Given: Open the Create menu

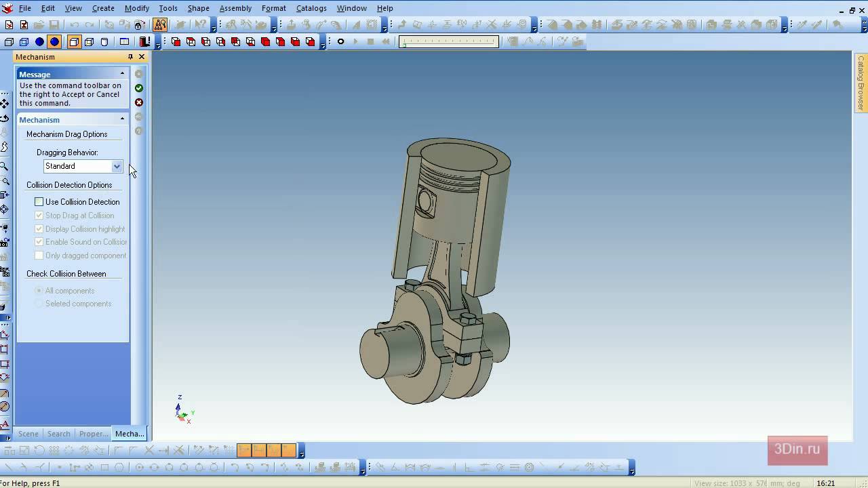Looking at the screenshot, I should (103, 8).
